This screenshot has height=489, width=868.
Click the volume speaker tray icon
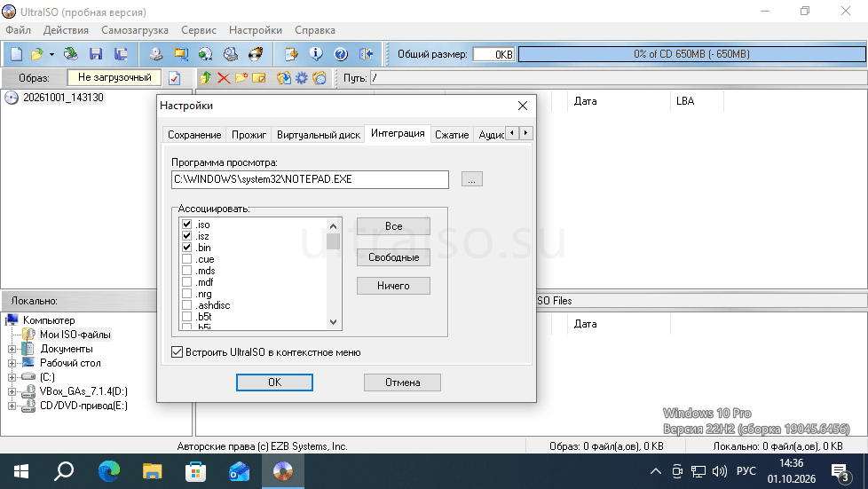pyautogui.click(x=720, y=471)
